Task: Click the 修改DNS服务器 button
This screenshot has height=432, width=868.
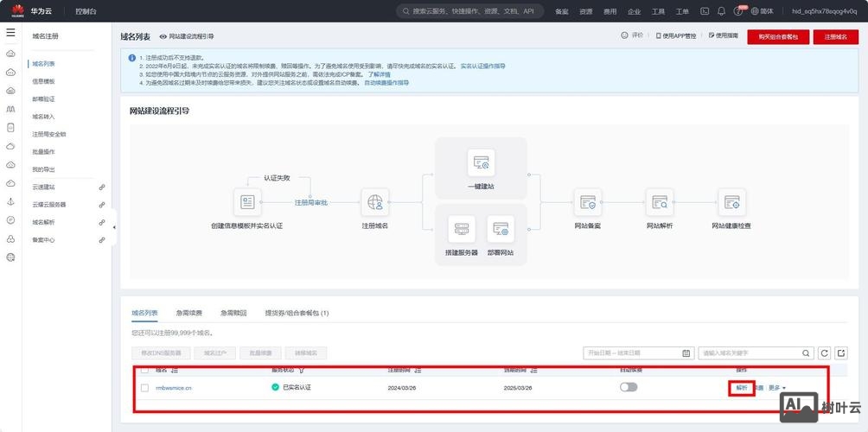Action: tap(161, 353)
